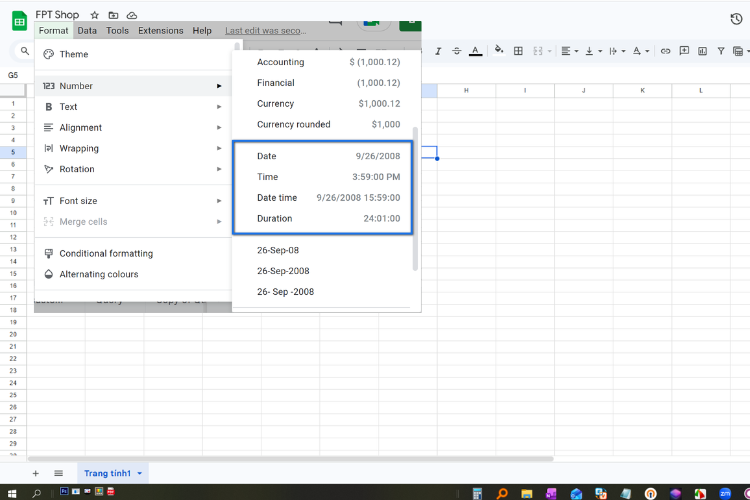Open version history clock icon

pos(736,19)
